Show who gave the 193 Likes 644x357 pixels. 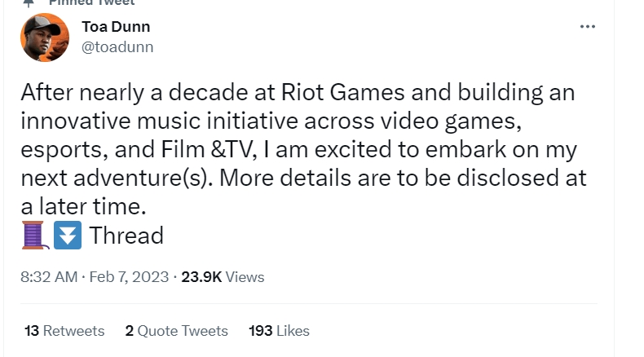(x=279, y=331)
